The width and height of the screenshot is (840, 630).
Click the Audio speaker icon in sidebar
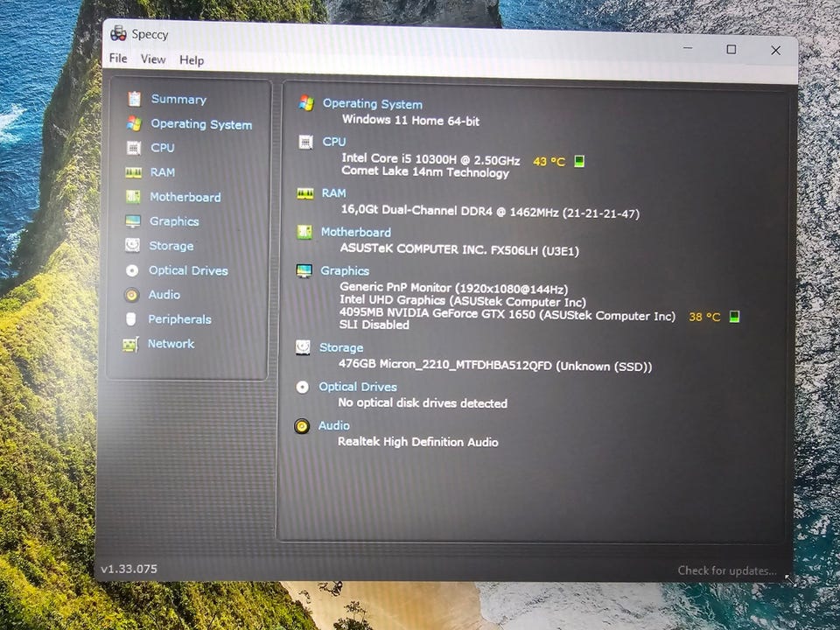pyautogui.click(x=131, y=295)
